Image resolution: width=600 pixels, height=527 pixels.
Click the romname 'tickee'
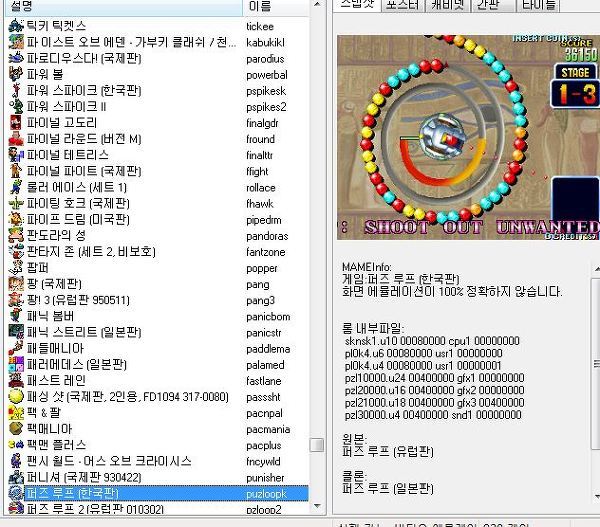click(x=260, y=26)
